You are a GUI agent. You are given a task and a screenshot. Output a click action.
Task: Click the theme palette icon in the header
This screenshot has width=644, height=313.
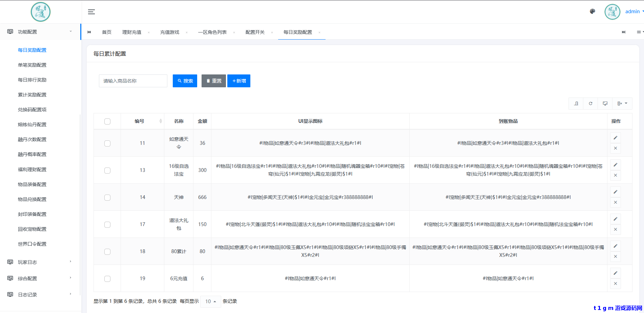pyautogui.click(x=592, y=11)
